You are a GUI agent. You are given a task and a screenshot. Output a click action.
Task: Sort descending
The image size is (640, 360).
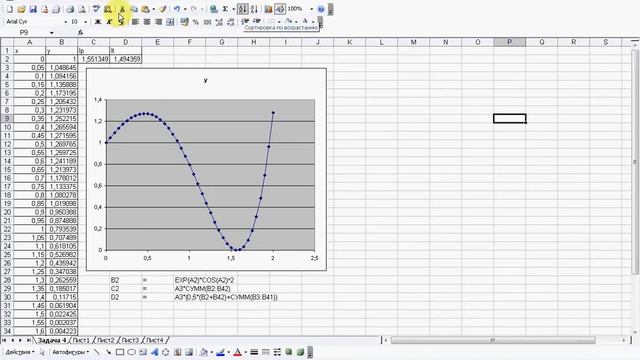[254, 9]
